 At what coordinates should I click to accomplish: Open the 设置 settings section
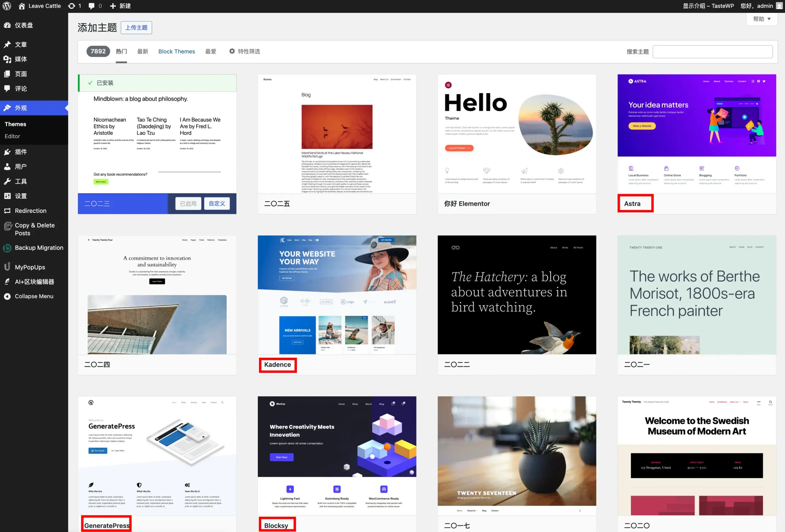[x=21, y=196]
